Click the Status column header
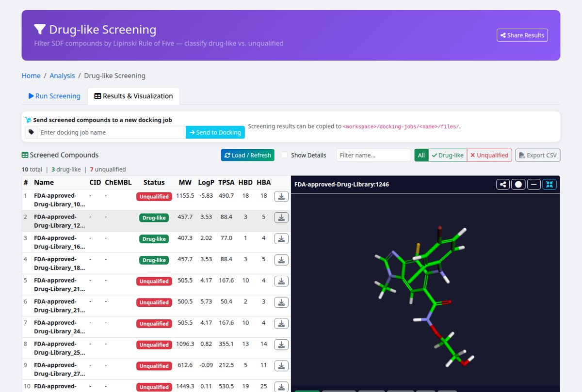This screenshot has height=392, width=582. click(x=154, y=183)
